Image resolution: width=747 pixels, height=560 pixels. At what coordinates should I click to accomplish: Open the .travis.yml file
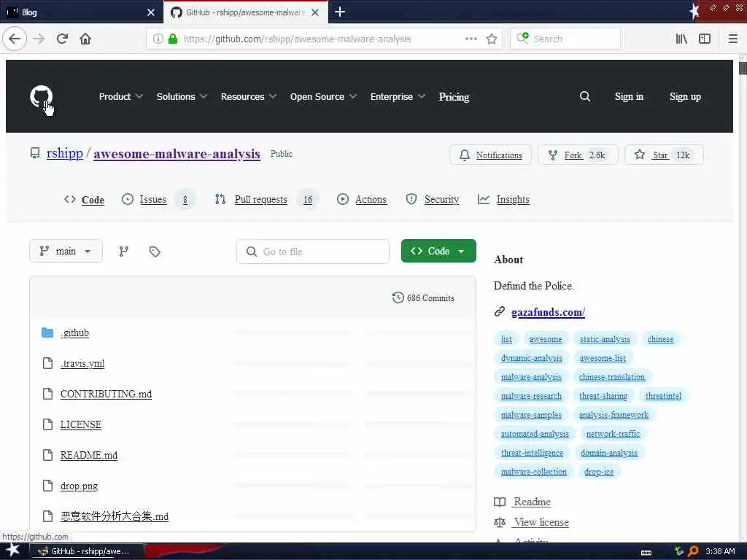[x=82, y=363]
